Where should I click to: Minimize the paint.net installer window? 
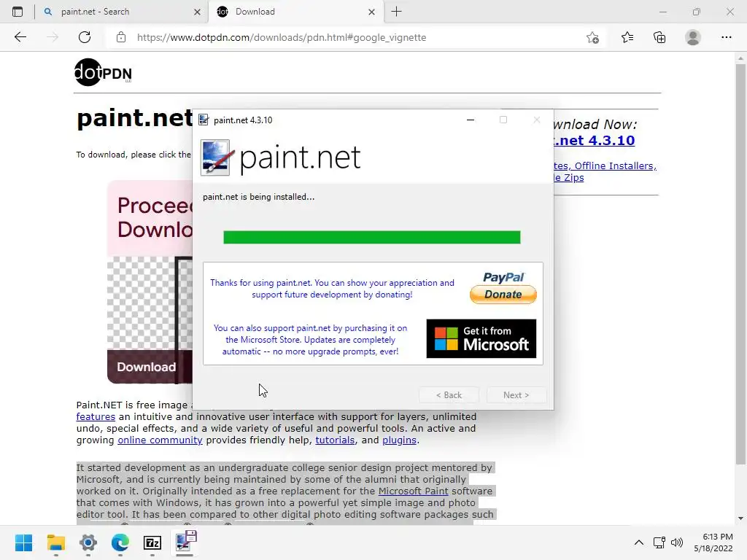tap(471, 120)
